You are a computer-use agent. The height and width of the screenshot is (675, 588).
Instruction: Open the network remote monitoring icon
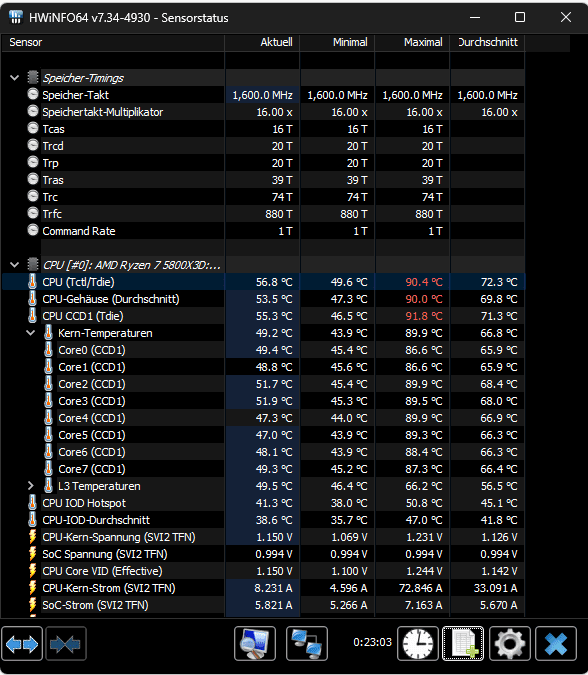pos(307,644)
